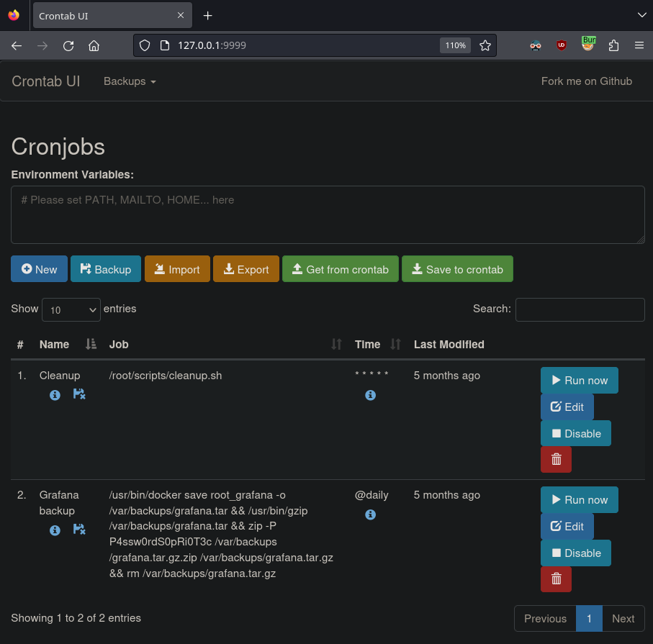Click the Previous pagination button
Screen dimensions: 653x644
[x=545, y=619]
